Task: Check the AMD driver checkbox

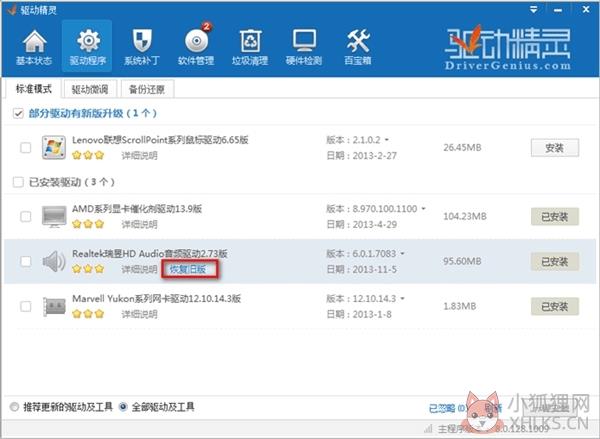Action: 26,217
